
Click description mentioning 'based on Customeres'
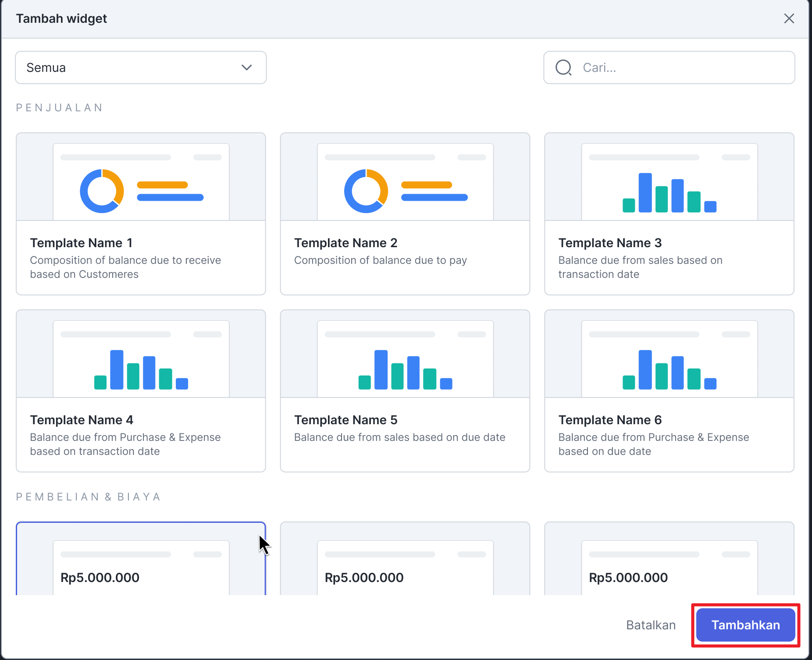click(x=125, y=267)
